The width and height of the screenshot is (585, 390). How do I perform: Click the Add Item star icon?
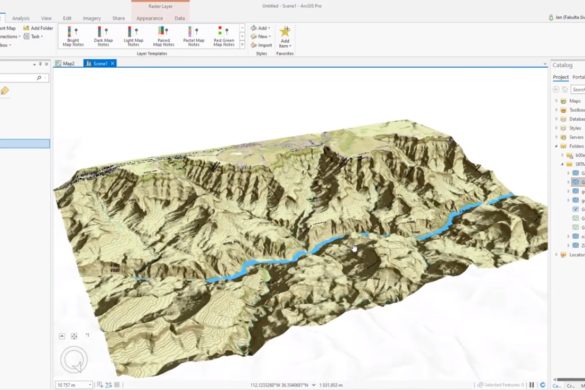pos(285,32)
